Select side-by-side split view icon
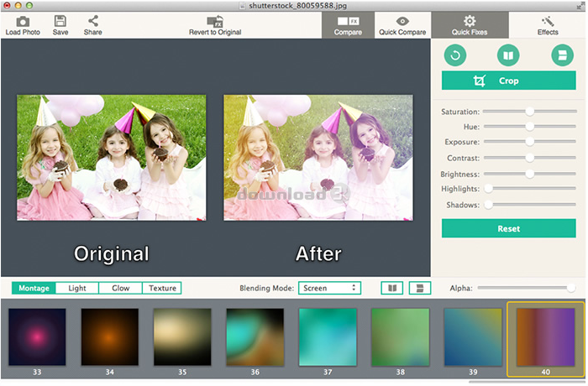 pos(391,288)
